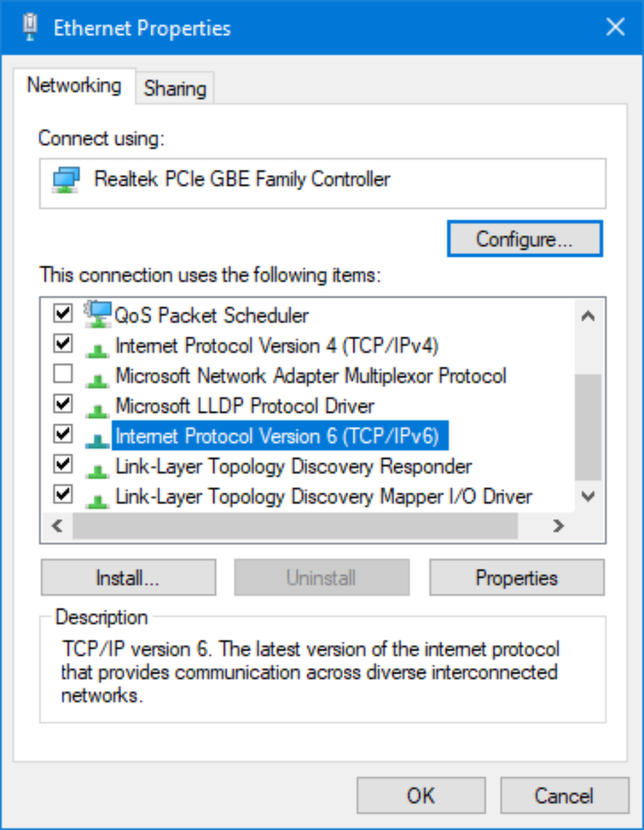Click the Multiplexor Protocol network icon

(97, 380)
